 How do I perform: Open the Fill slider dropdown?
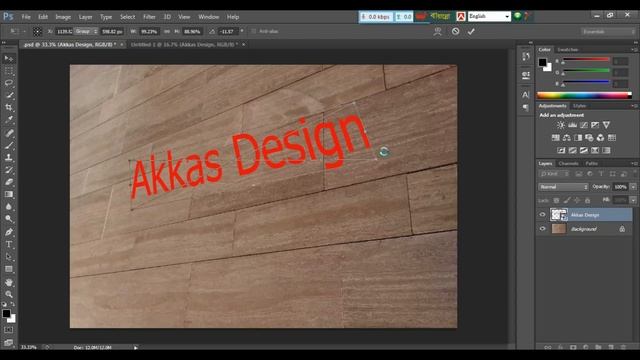click(633, 200)
